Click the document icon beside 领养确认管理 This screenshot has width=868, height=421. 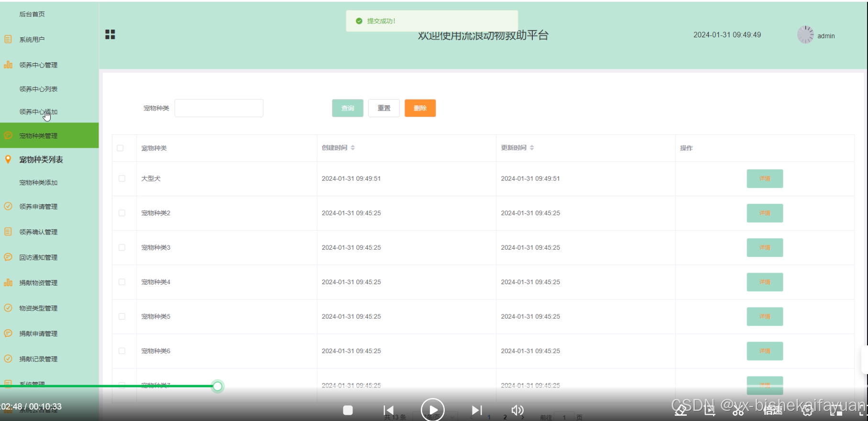[8, 232]
